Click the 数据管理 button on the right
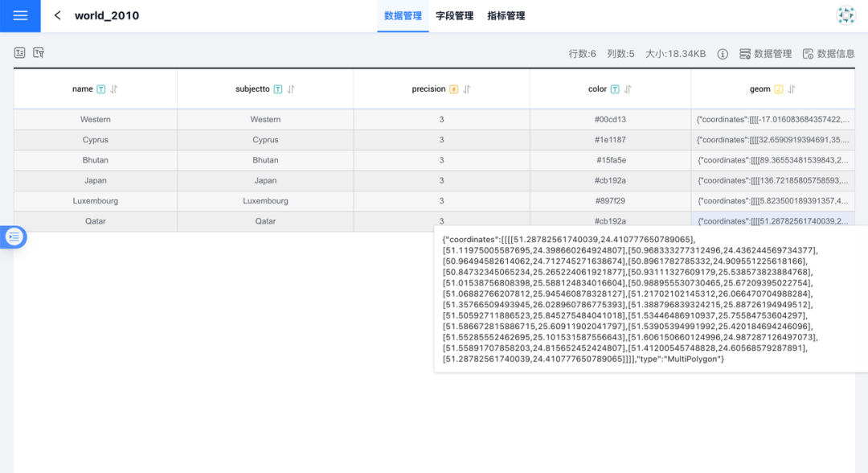868x473 pixels. tap(766, 54)
